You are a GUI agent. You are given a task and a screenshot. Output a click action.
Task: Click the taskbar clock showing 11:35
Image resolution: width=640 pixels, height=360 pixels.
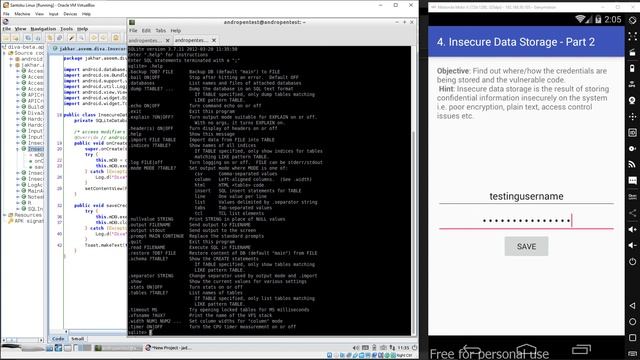click(403, 348)
